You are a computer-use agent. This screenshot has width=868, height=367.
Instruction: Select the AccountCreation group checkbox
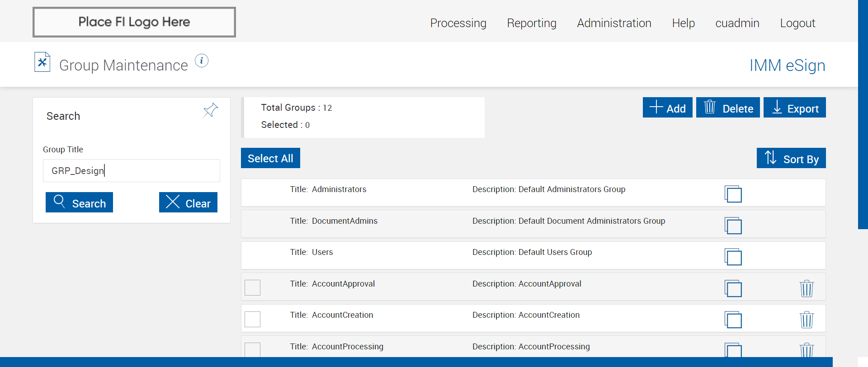pos(253,319)
